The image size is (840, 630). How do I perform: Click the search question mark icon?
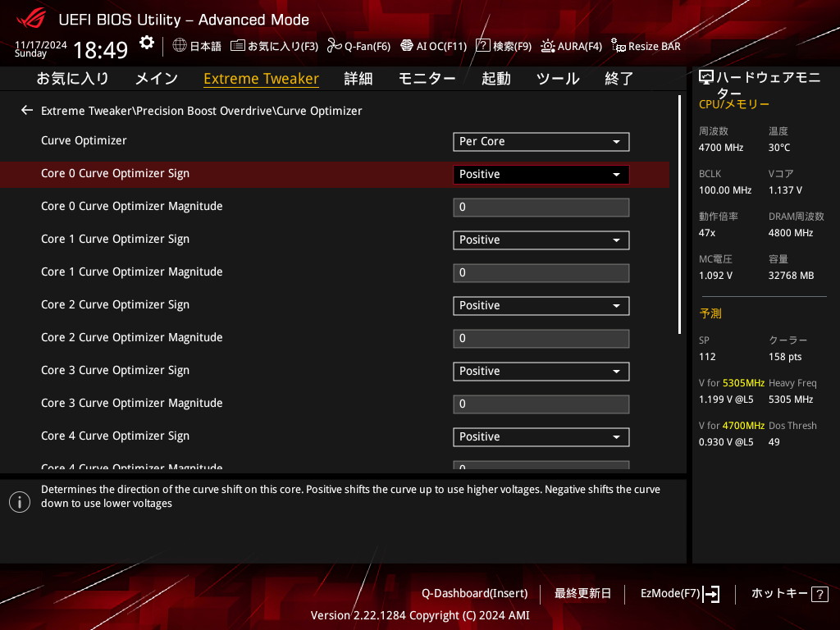coord(482,46)
